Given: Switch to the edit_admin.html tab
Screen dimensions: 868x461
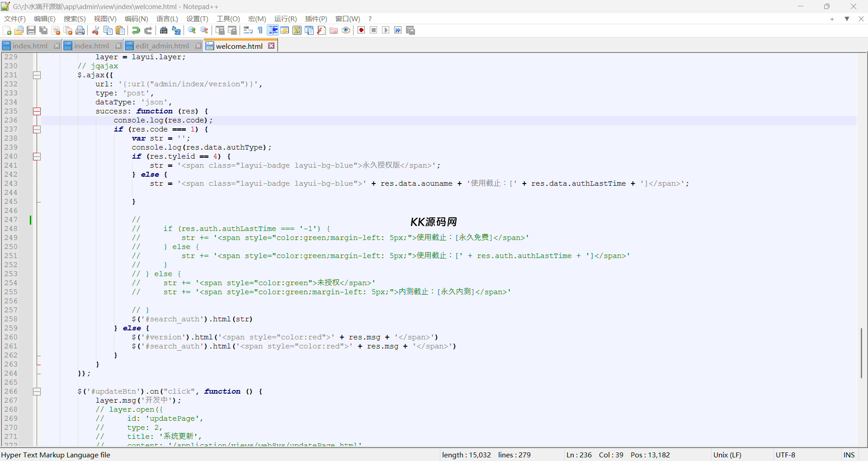Looking at the screenshot, I should pyautogui.click(x=162, y=46).
